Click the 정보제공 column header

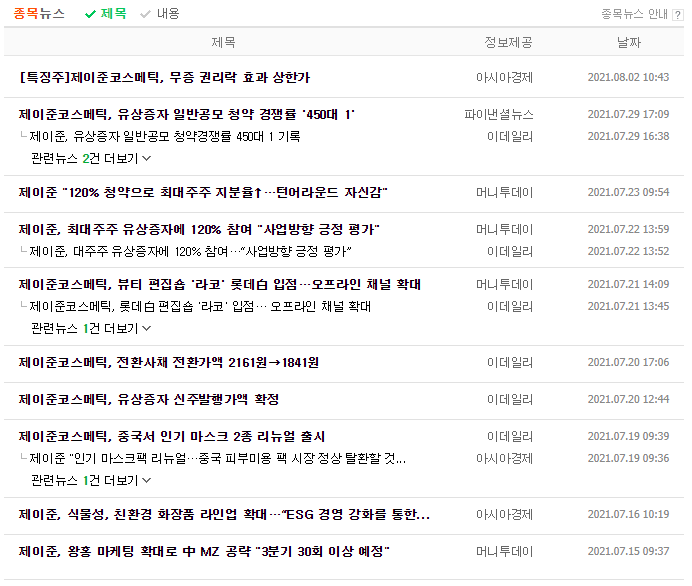508,42
